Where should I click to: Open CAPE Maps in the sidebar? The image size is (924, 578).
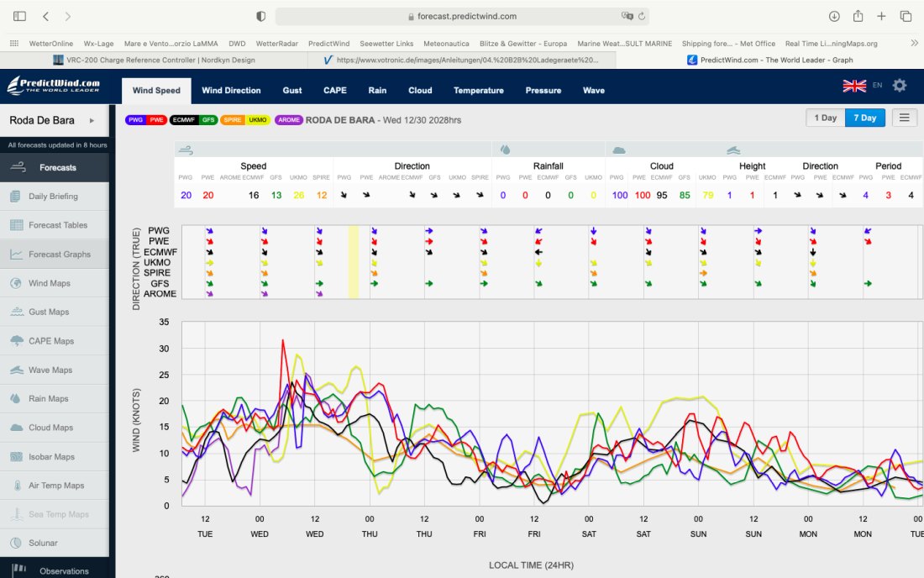(x=51, y=341)
